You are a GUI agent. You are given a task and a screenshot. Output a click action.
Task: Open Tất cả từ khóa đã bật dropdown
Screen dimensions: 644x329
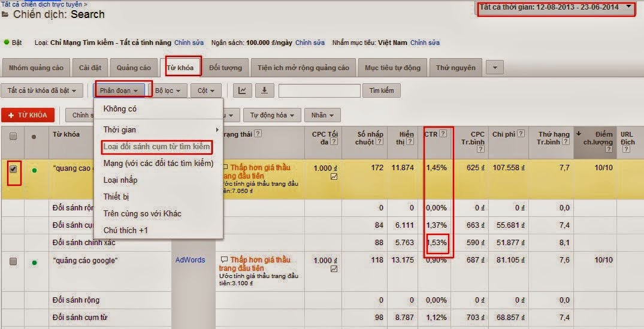(x=42, y=90)
